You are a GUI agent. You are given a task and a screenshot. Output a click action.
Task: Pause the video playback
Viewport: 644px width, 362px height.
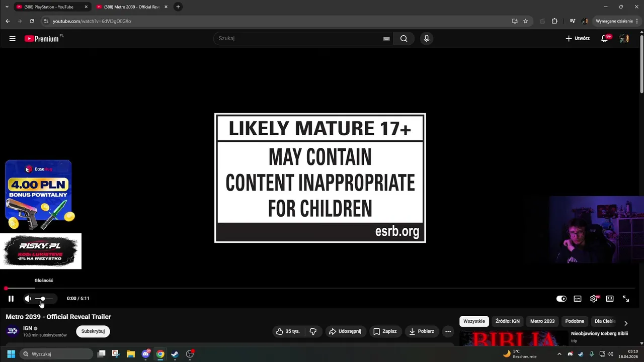click(11, 299)
